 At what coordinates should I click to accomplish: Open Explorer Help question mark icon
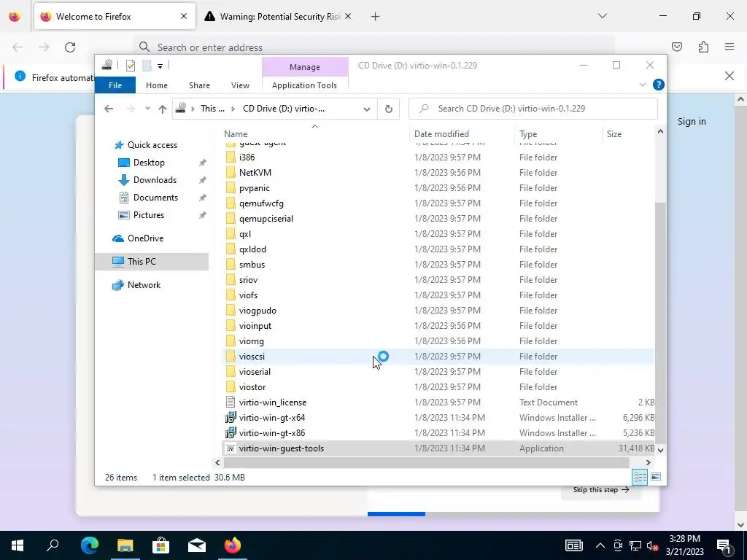click(x=659, y=85)
